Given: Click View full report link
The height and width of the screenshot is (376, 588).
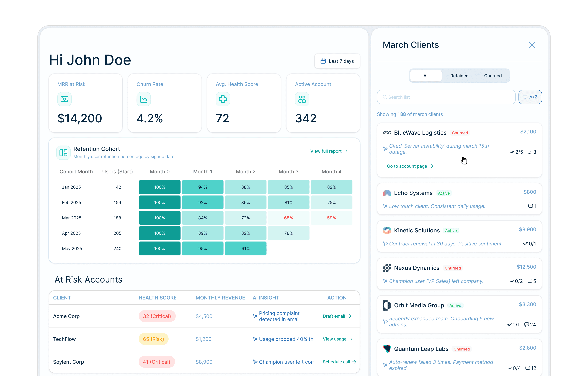Looking at the screenshot, I should [x=329, y=151].
